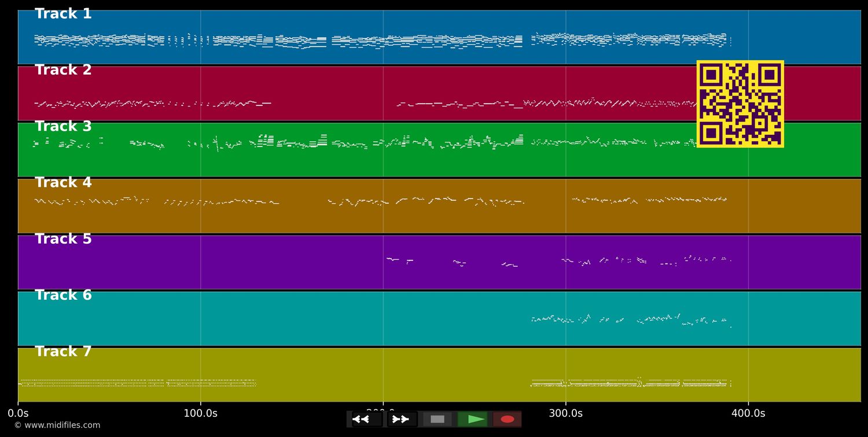Choose the Track 4 label
868x437 pixels.
tap(63, 182)
